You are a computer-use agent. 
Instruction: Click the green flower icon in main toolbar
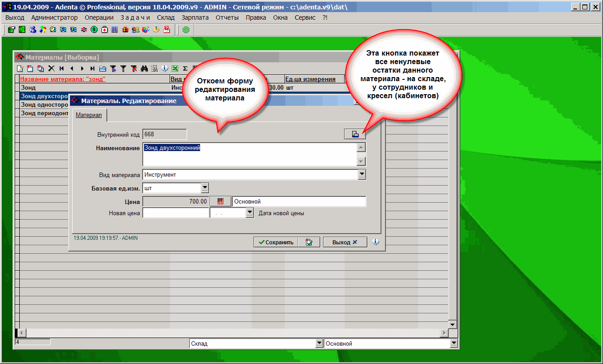pos(185,30)
